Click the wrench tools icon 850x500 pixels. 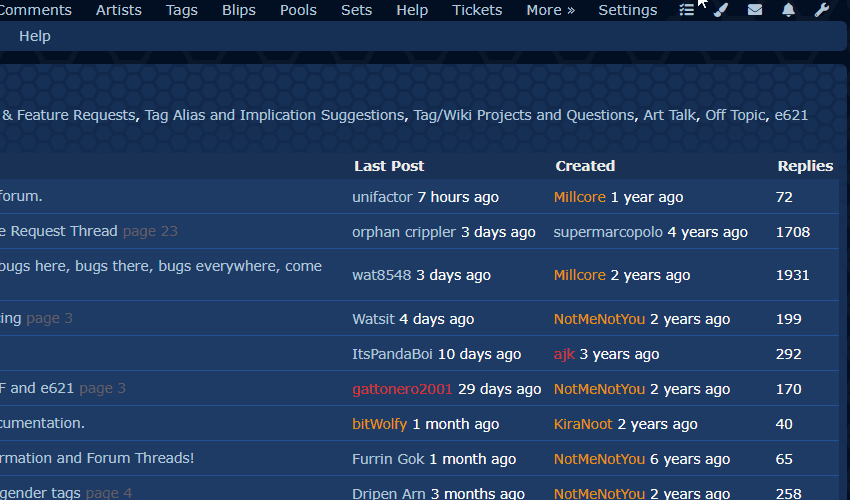pos(822,10)
